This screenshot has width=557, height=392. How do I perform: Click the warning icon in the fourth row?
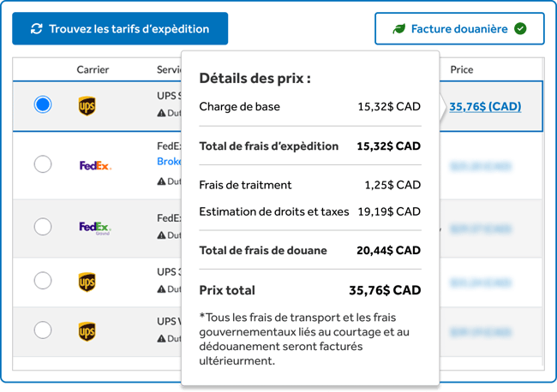pos(161,289)
